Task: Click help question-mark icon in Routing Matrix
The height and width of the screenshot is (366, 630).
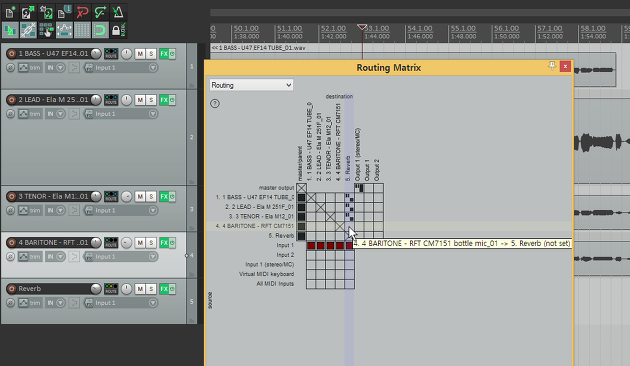Action: coord(215,103)
